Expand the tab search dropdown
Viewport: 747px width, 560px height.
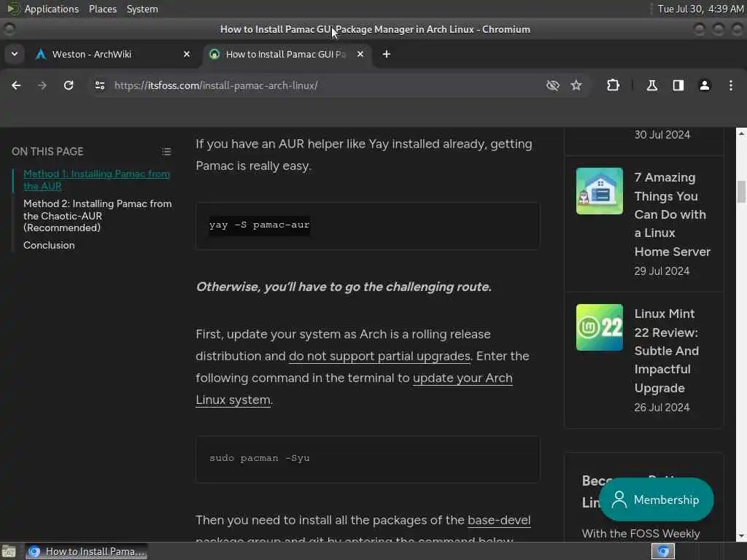coord(15,54)
